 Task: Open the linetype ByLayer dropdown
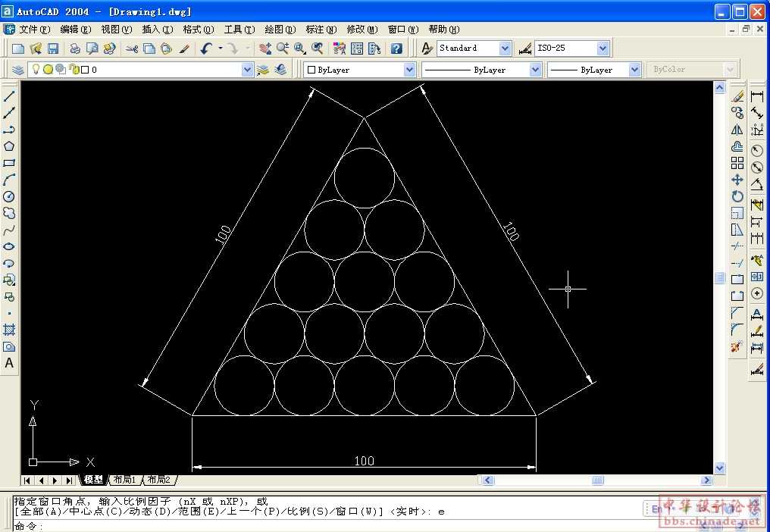pos(535,70)
